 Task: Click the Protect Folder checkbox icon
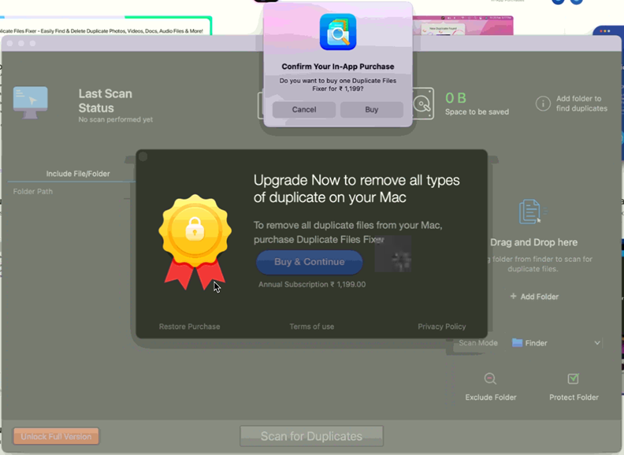click(x=573, y=379)
